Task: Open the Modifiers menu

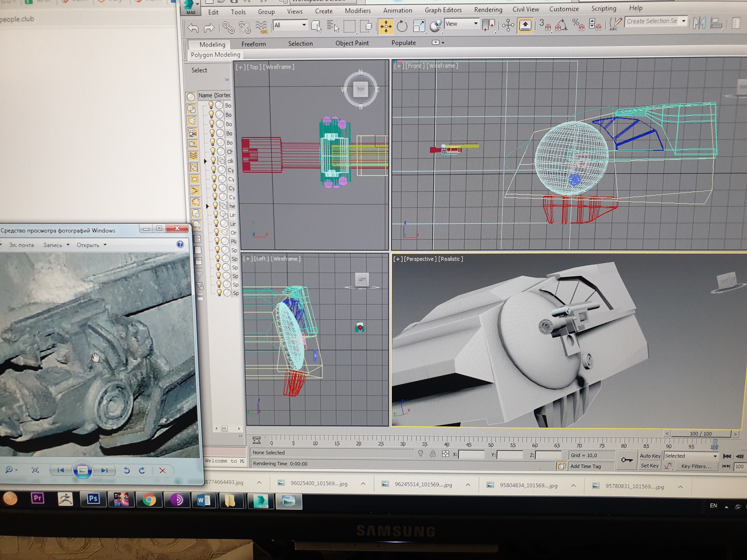Action: click(x=358, y=11)
